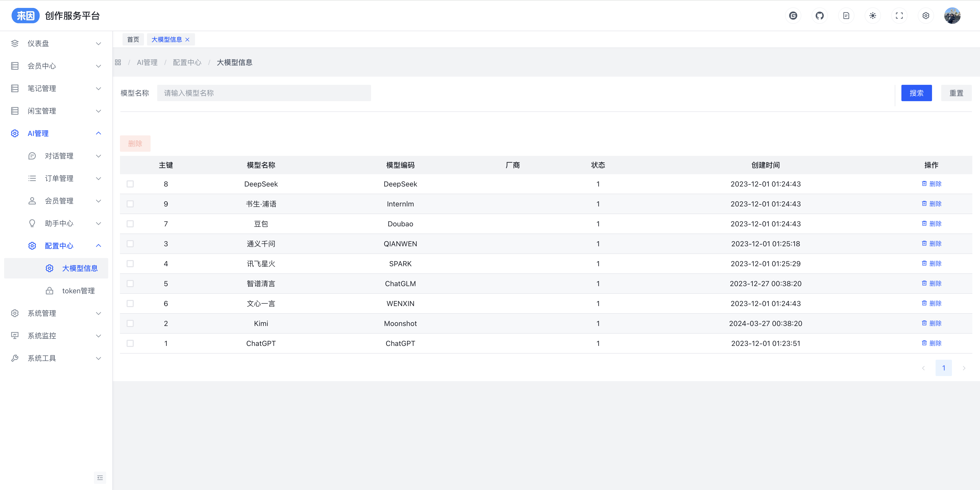
Task: Focus the 模型名称 search input
Action: point(264,93)
